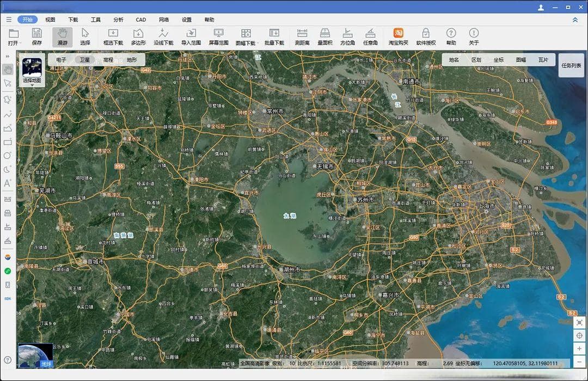
Task: Toggle the 地名 place names overlay
Action: click(x=454, y=60)
